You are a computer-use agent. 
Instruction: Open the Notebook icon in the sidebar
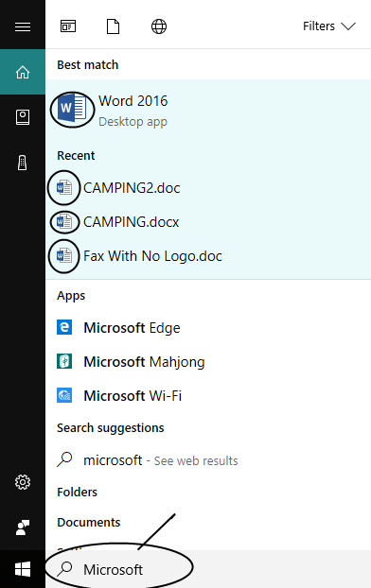pos(23,117)
